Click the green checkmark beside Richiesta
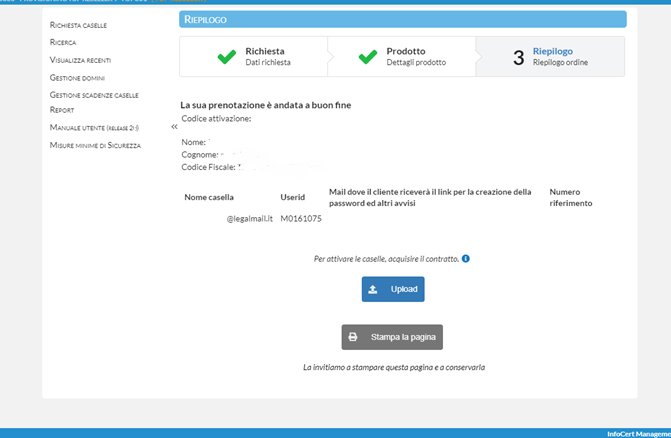 (x=226, y=57)
